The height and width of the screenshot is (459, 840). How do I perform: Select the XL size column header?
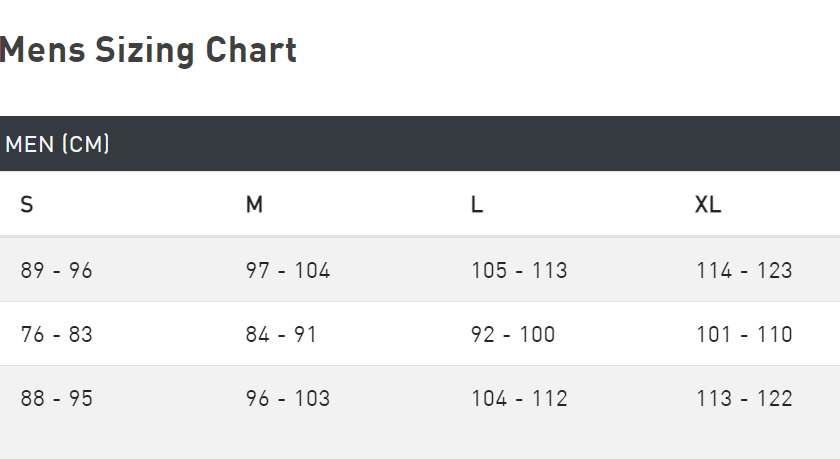click(708, 204)
